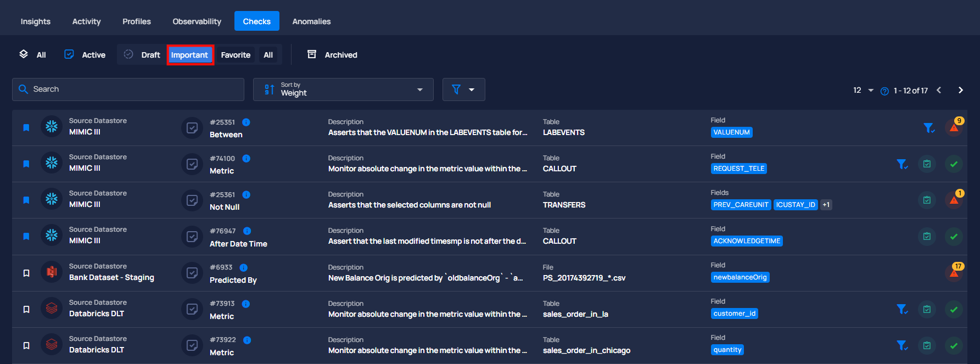Click clipboard icon on quantity row
The image size is (980, 364).
(927, 345)
